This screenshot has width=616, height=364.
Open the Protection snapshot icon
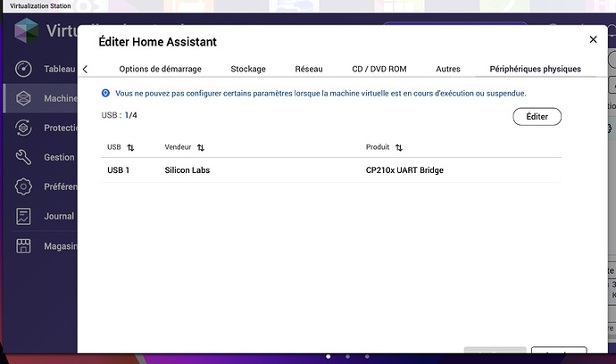pos(23,128)
